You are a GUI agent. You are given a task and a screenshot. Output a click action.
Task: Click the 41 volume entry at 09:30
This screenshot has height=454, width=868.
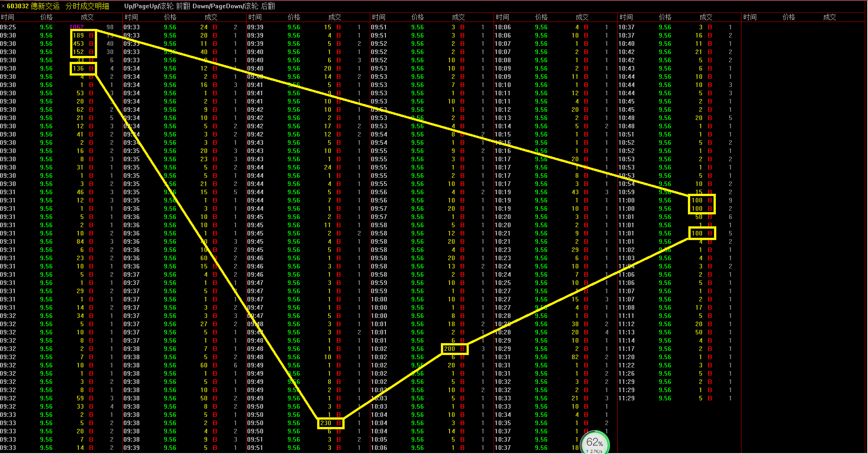tap(80, 134)
